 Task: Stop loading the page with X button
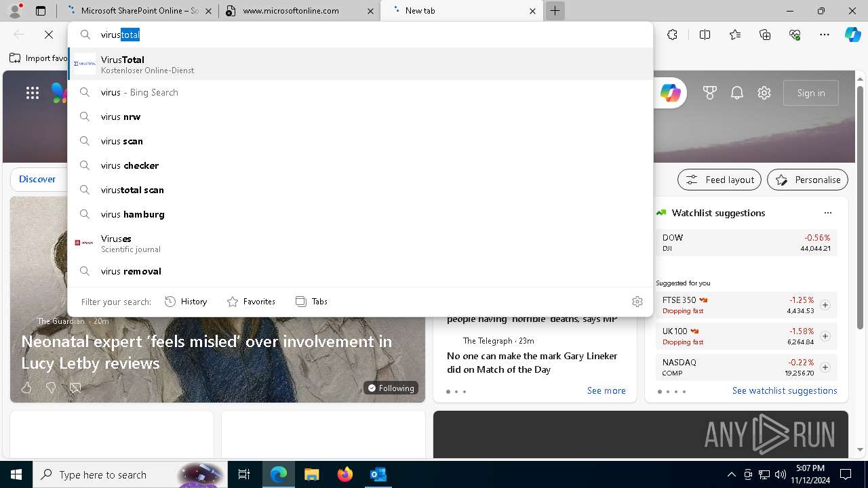49,35
